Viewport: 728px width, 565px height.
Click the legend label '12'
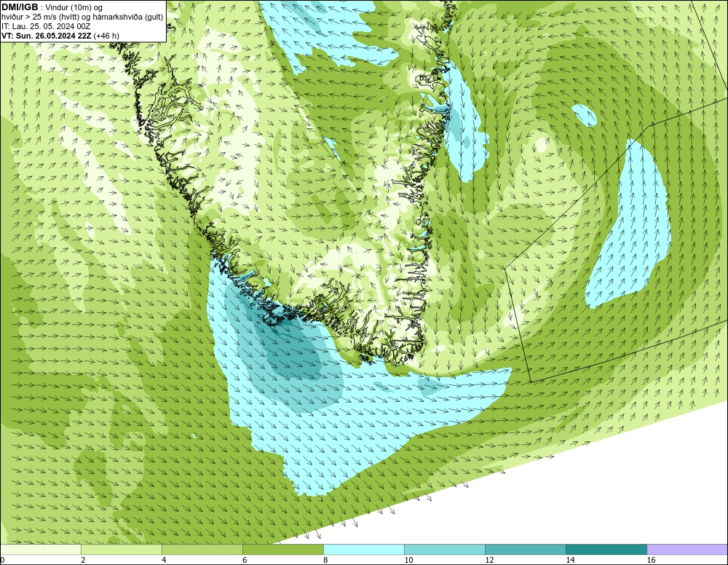click(x=489, y=560)
